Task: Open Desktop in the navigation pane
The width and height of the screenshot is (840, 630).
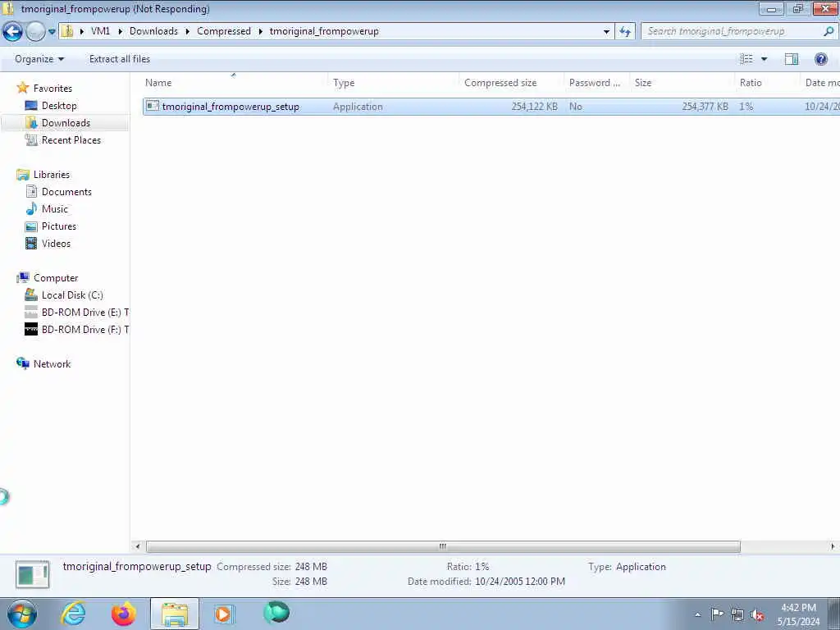Action: point(59,106)
